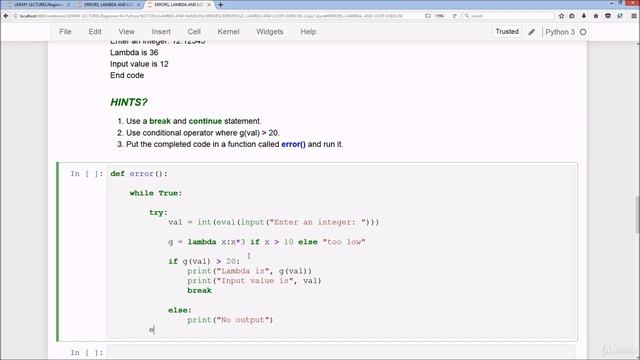The width and height of the screenshot is (640, 360).
Task: Click the Trusted notebook button
Action: (x=507, y=31)
